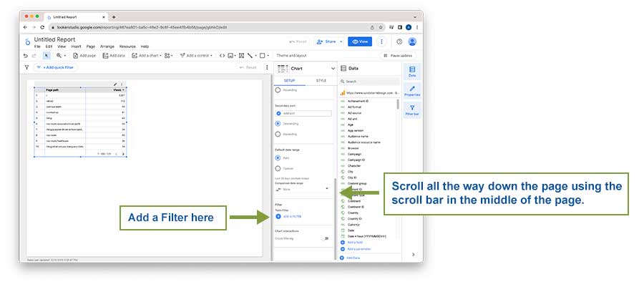Viewport: 644px width, 282px height.
Task: Click the Help question mark icon
Action: tap(399, 42)
